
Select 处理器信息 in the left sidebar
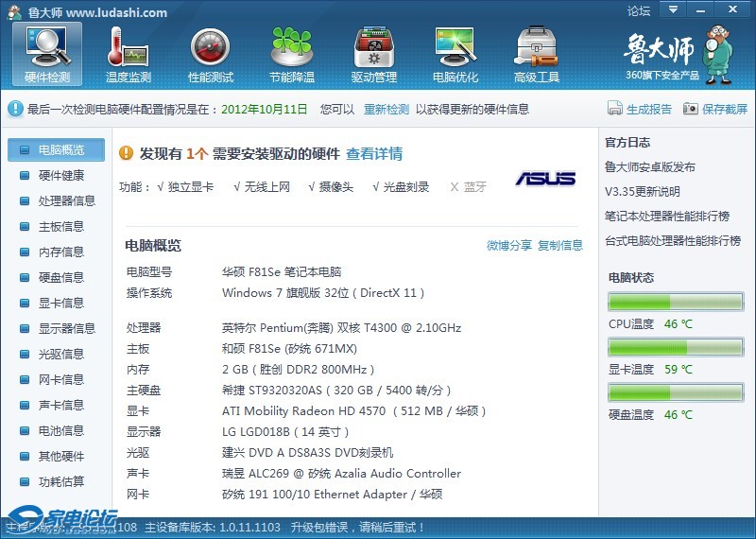pos(66,200)
